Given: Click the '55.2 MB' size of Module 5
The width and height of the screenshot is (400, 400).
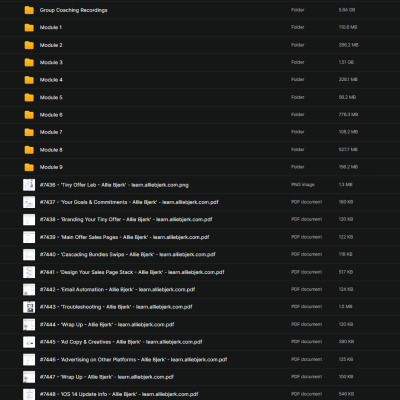Looking at the screenshot, I should pos(347,97).
